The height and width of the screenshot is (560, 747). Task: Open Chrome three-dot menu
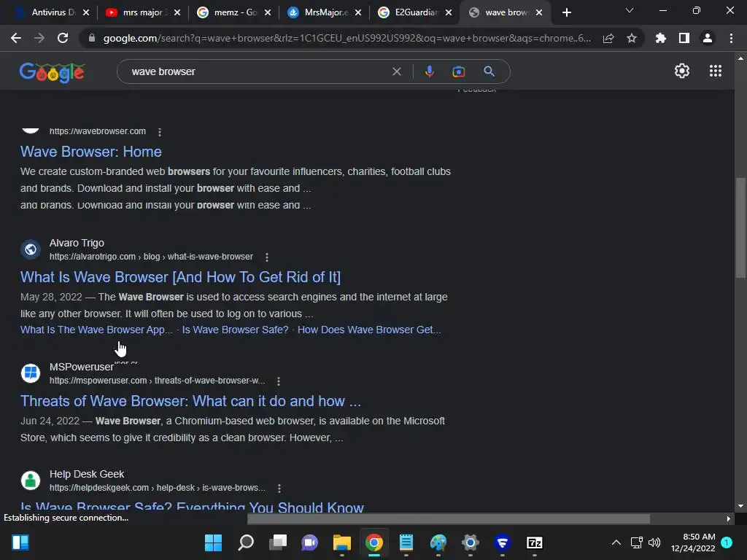pos(731,38)
